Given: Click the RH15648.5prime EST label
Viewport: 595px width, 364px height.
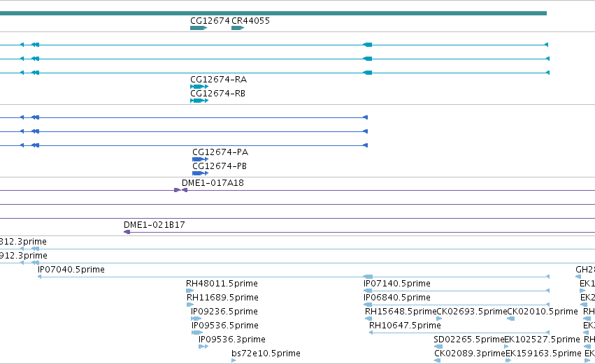Looking at the screenshot, I should [x=401, y=312].
